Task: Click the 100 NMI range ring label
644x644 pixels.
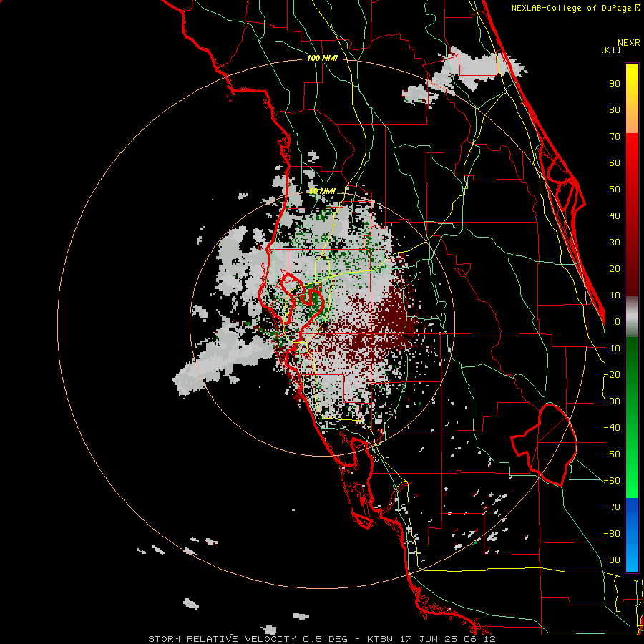Action: (x=322, y=59)
